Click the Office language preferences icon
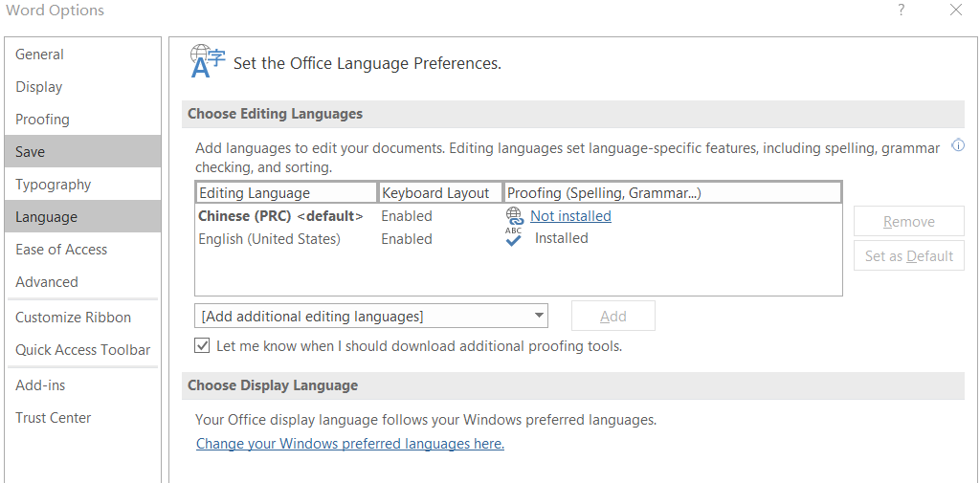This screenshot has width=980, height=483. click(208, 62)
